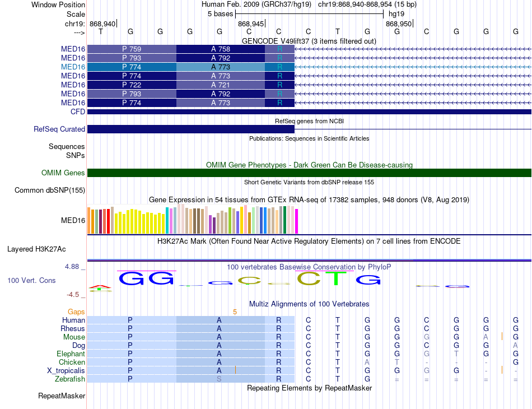Click the Window Position label
The height and width of the screenshot is (409, 532).
coord(58,4)
